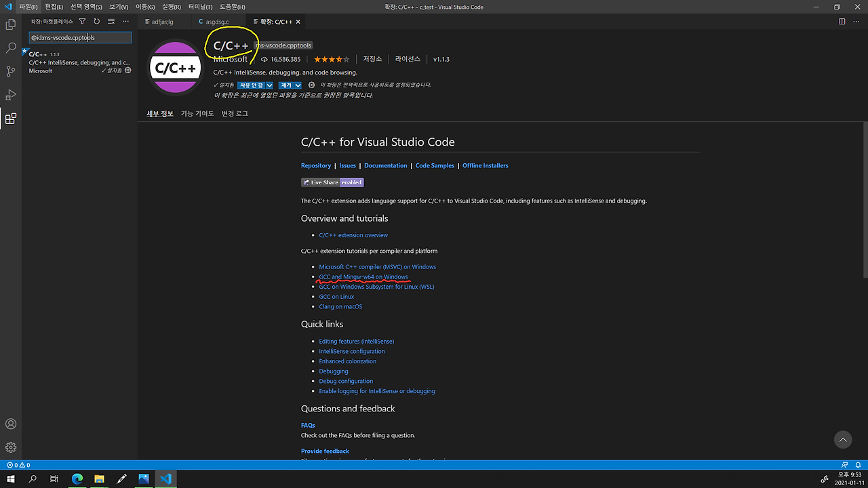The width and height of the screenshot is (868, 488).
Task: Click the Offline Installers link
Action: 486,165
